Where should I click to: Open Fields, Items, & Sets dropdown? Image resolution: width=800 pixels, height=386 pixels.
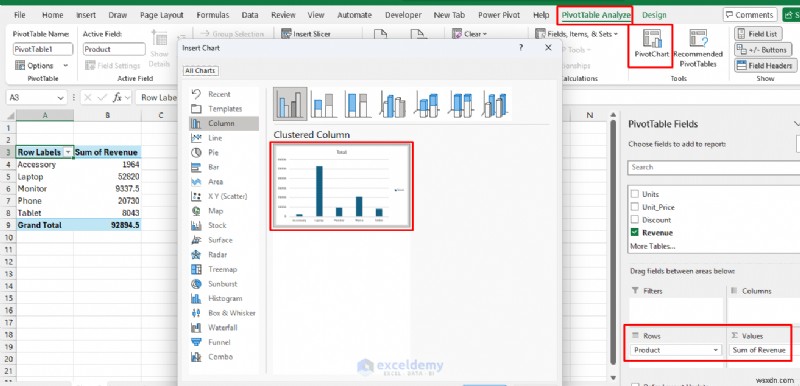pyautogui.click(x=577, y=34)
